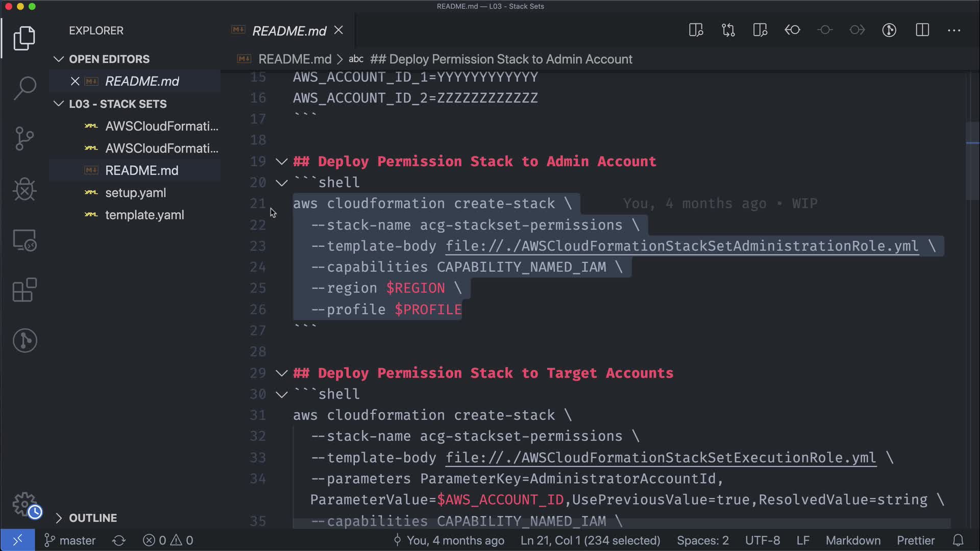Select the README.md editor tab

(289, 31)
